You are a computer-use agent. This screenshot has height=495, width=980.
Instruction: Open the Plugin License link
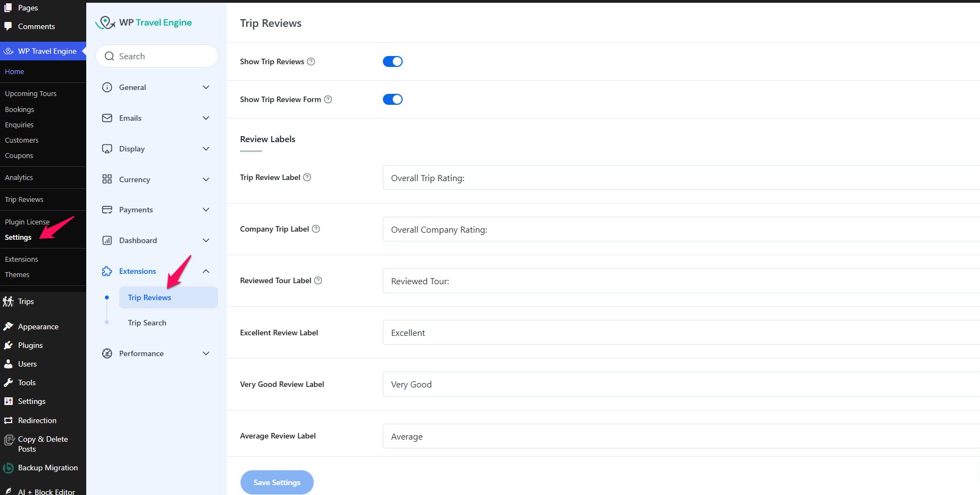pos(27,222)
